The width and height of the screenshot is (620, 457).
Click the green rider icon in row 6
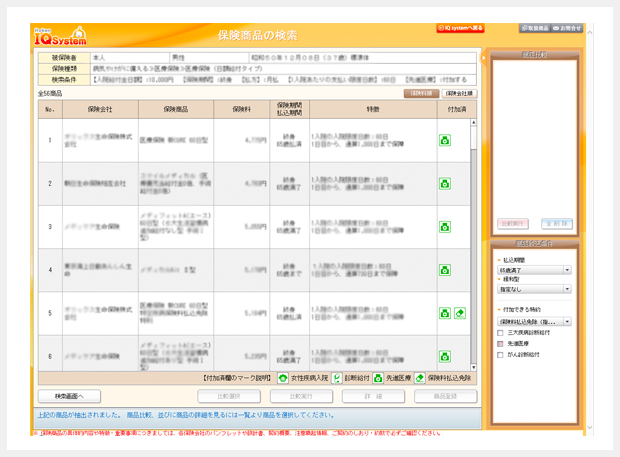(x=445, y=355)
